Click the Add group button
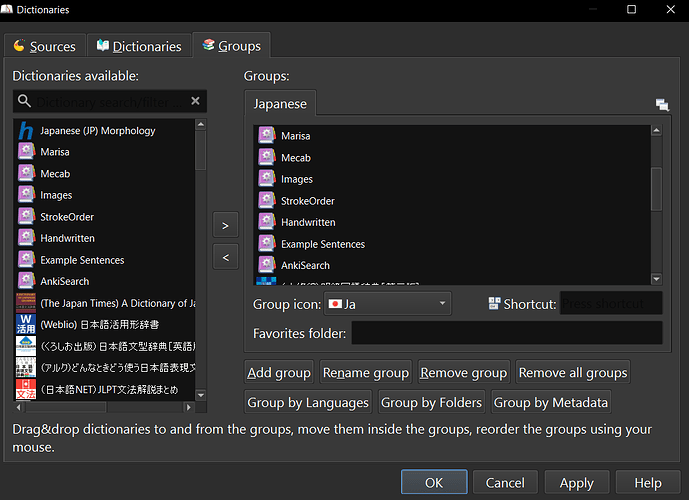Screen dimensions: 689x500 (279, 373)
